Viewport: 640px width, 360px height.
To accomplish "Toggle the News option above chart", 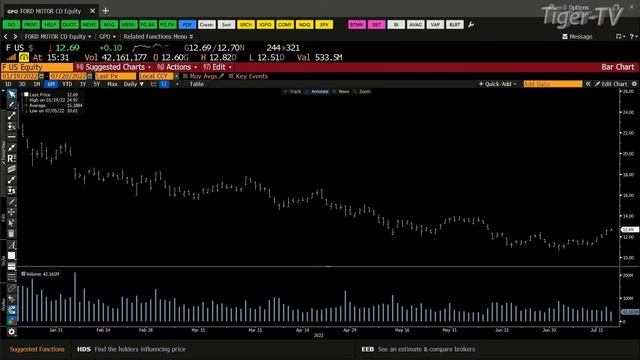I will (x=341, y=92).
